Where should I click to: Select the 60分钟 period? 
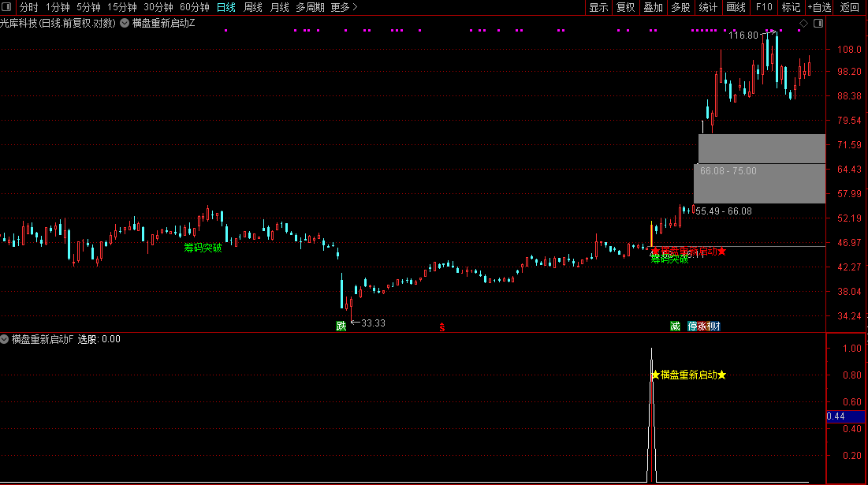point(195,7)
